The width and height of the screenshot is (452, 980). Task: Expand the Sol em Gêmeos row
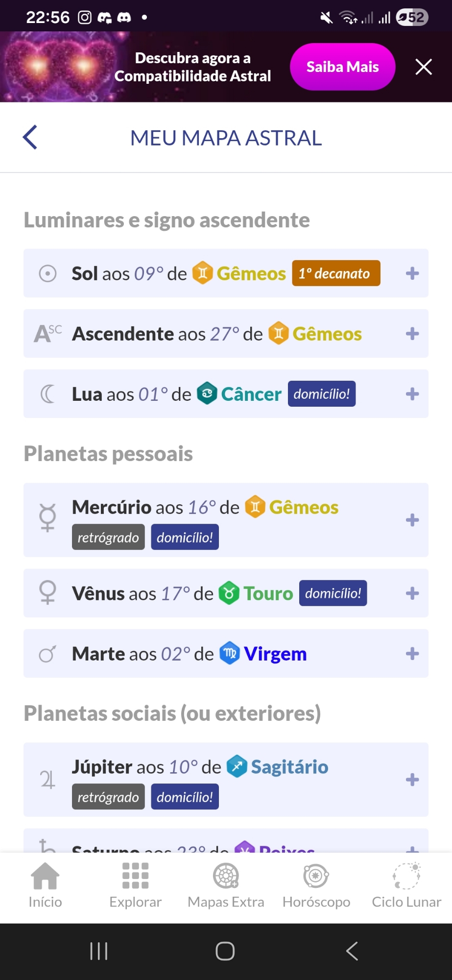pos(412,273)
